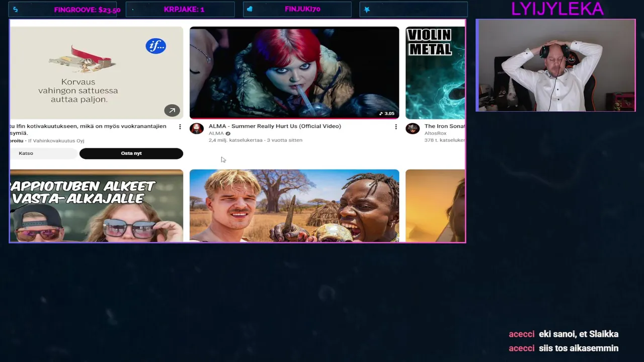Click the If logo in the ad

click(x=156, y=46)
